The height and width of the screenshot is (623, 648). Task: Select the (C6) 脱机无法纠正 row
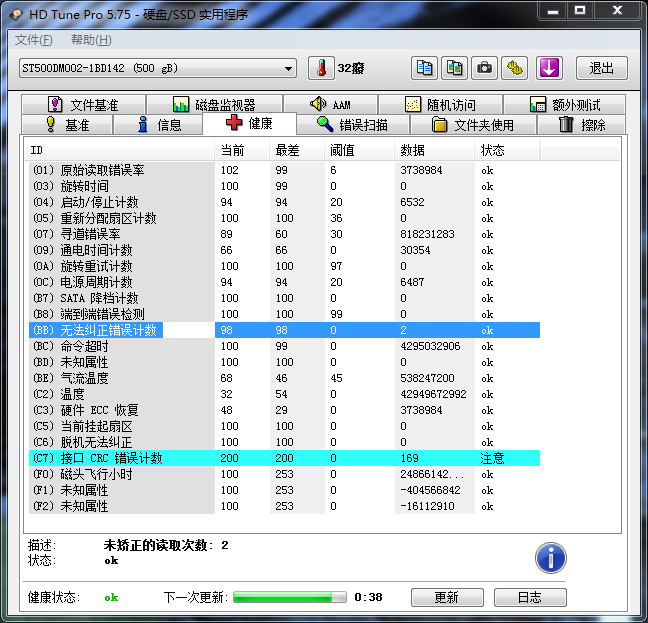point(284,442)
